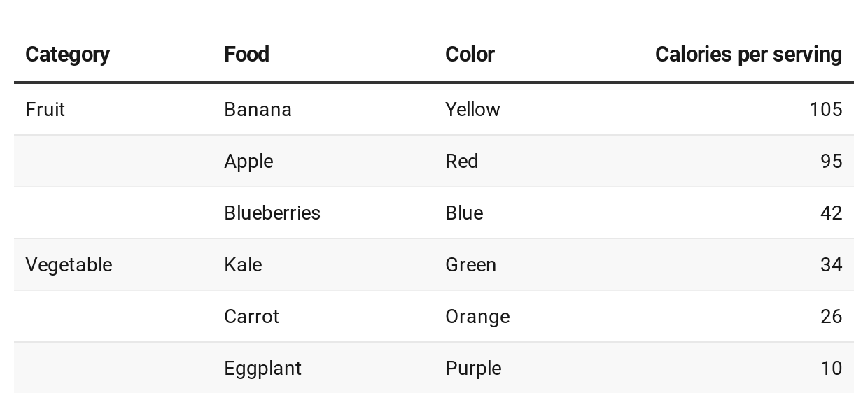Click the Blueberries food cell

(272, 213)
